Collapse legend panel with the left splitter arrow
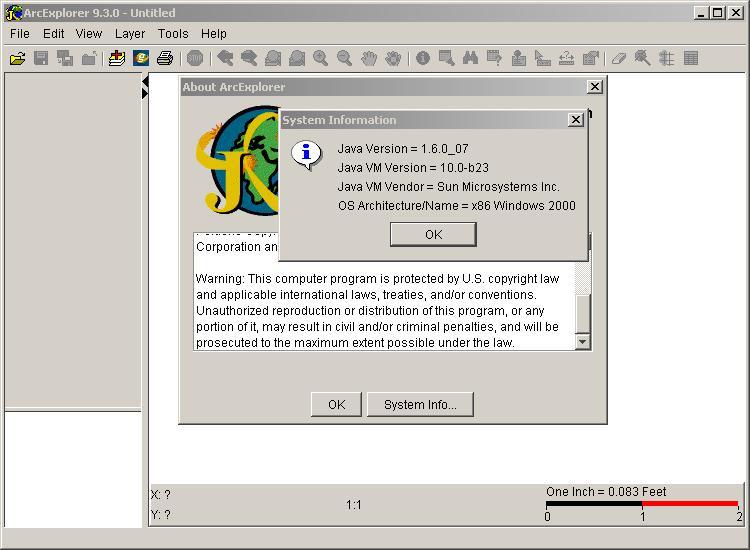This screenshot has width=750, height=550. [x=144, y=83]
